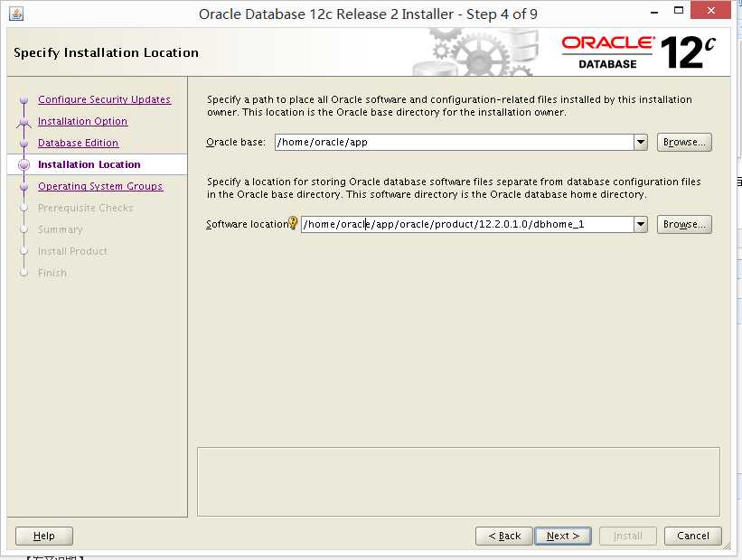Screen dimensions: 742x560
Task: Click the Finish step label
Action: click(52, 273)
